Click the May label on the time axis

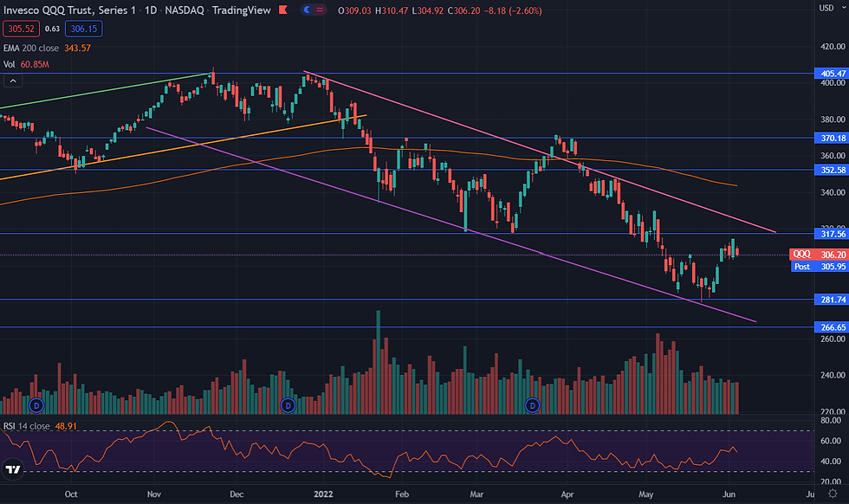pos(646,494)
